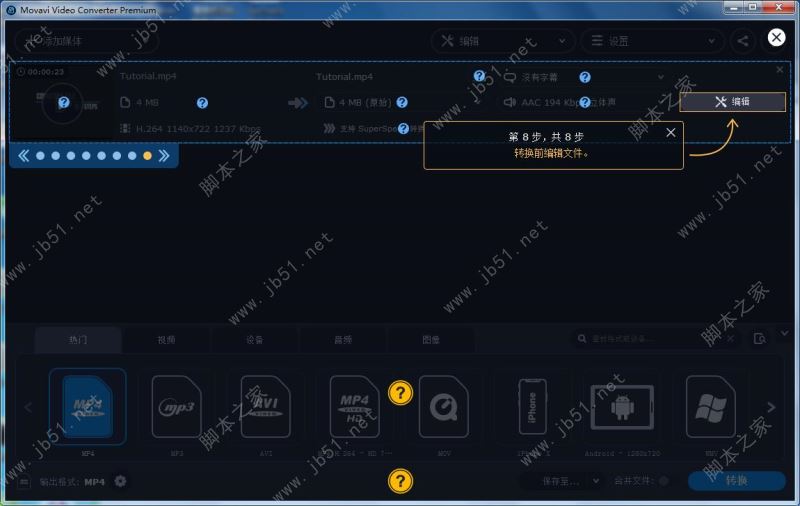The height and width of the screenshot is (506, 800).
Task: Switch to the 音频 tab
Action: point(343,340)
